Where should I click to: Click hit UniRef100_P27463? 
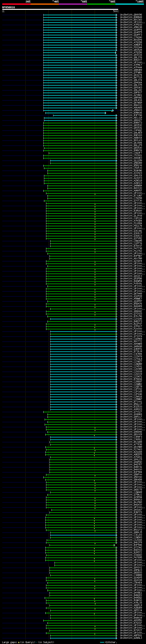click(x=131, y=450)
